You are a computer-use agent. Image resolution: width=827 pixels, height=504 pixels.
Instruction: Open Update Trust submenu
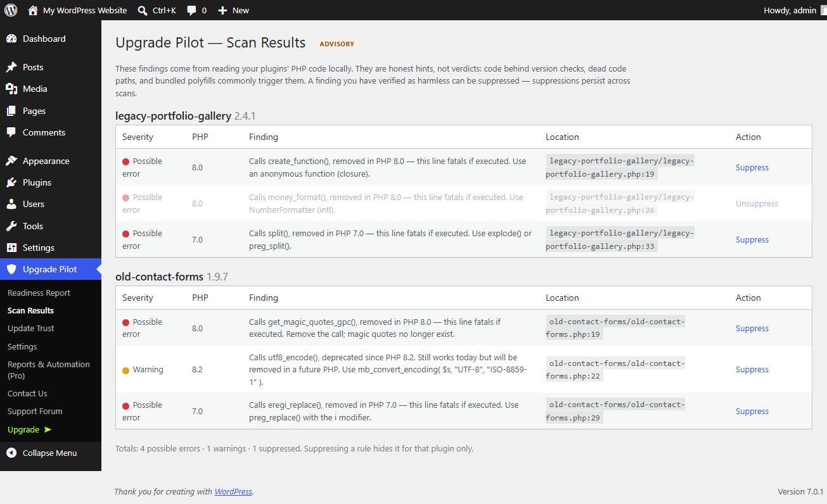pyautogui.click(x=31, y=328)
